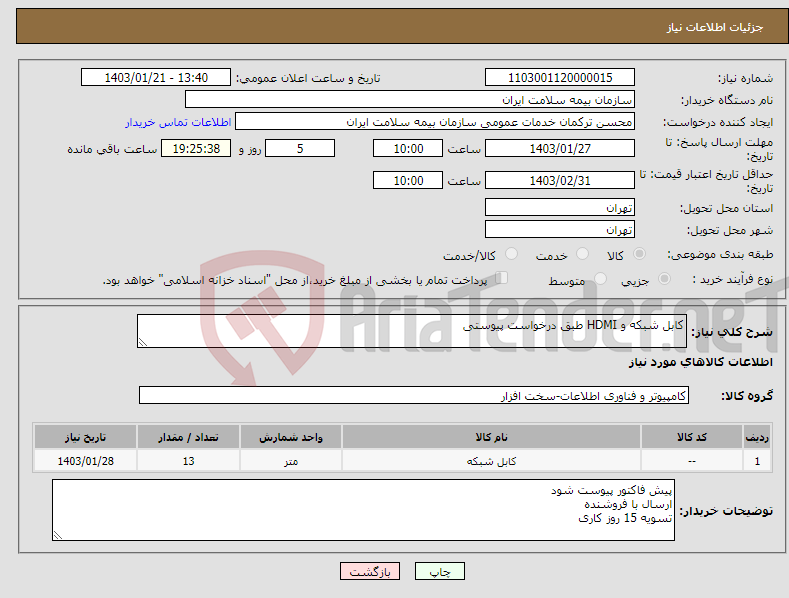Click the اطلاعات کالاهای مورد نیاز heading
The image size is (789, 598).
coord(700,362)
